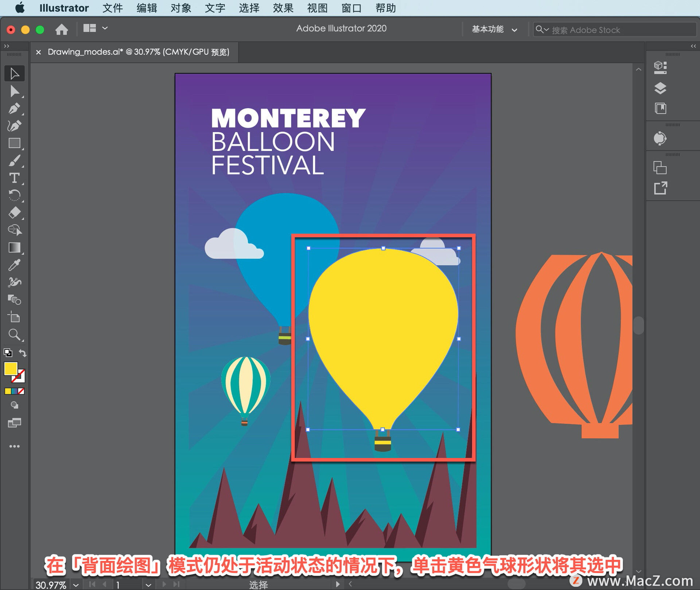Click the yellow Fill color swatch

tap(11, 368)
